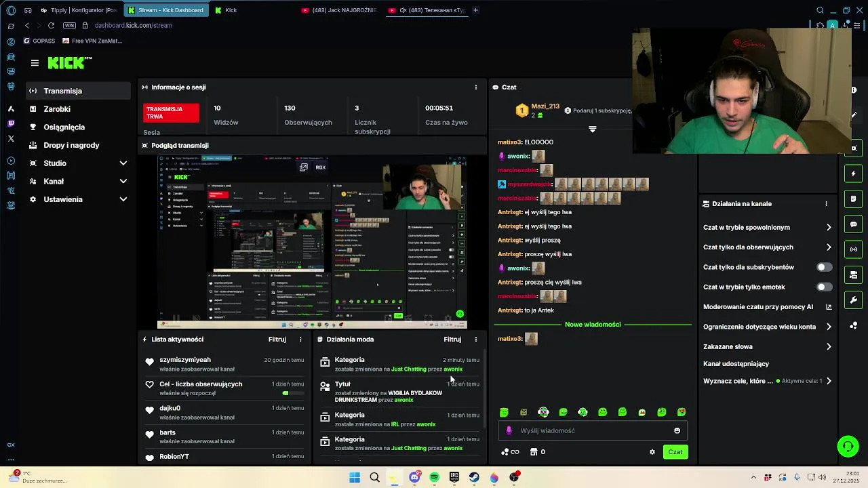Click Filtruj in Lista aktywności
Screen dimensions: 868x488
pos(277,340)
